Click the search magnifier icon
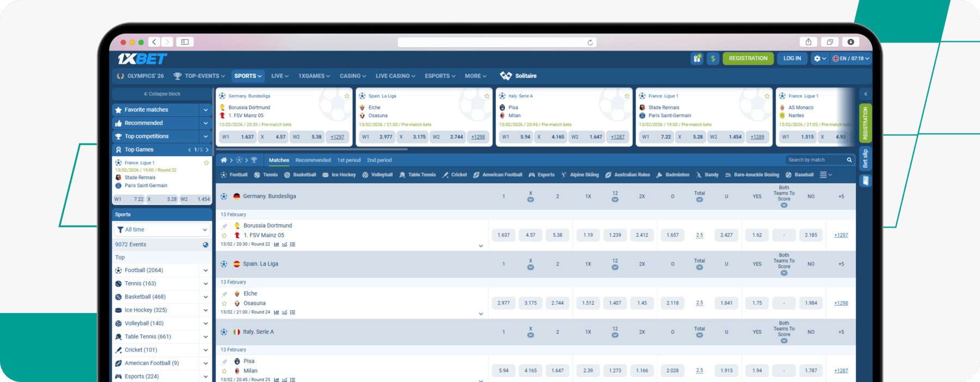Screen dimensions: 980x382 (849, 160)
